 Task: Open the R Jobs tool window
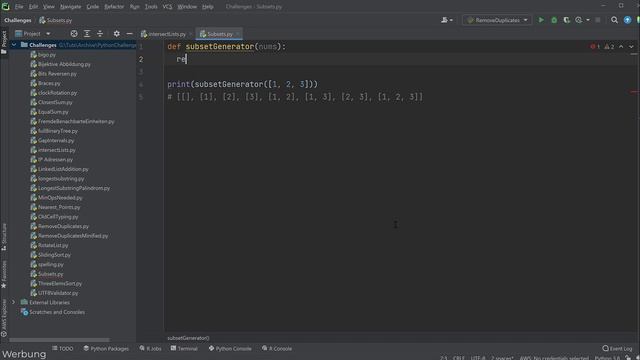click(x=150, y=349)
